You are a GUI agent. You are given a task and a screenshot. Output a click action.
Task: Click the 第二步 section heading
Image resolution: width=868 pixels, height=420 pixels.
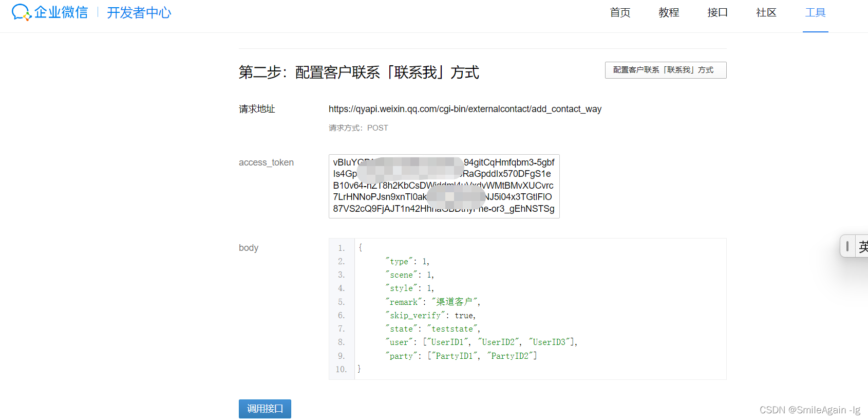click(359, 72)
